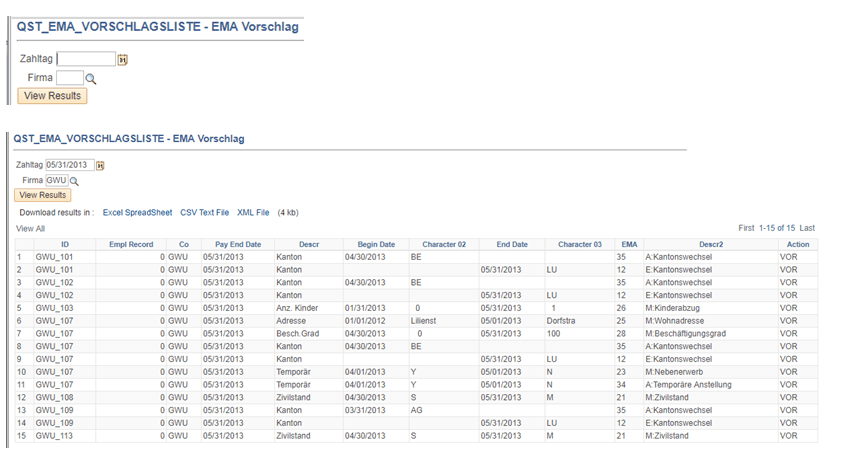This screenshot has width=863, height=458.
Task: Click Firma field containing GWU
Action: (x=57, y=180)
